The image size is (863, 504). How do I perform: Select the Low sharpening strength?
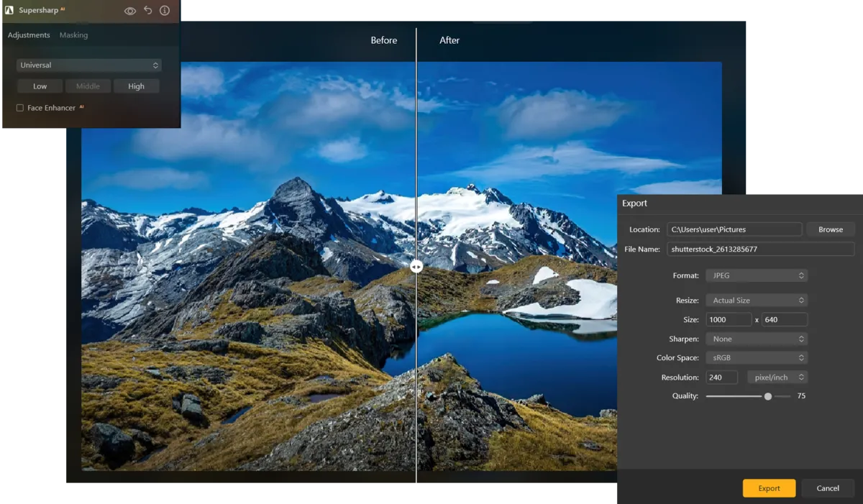coord(40,86)
